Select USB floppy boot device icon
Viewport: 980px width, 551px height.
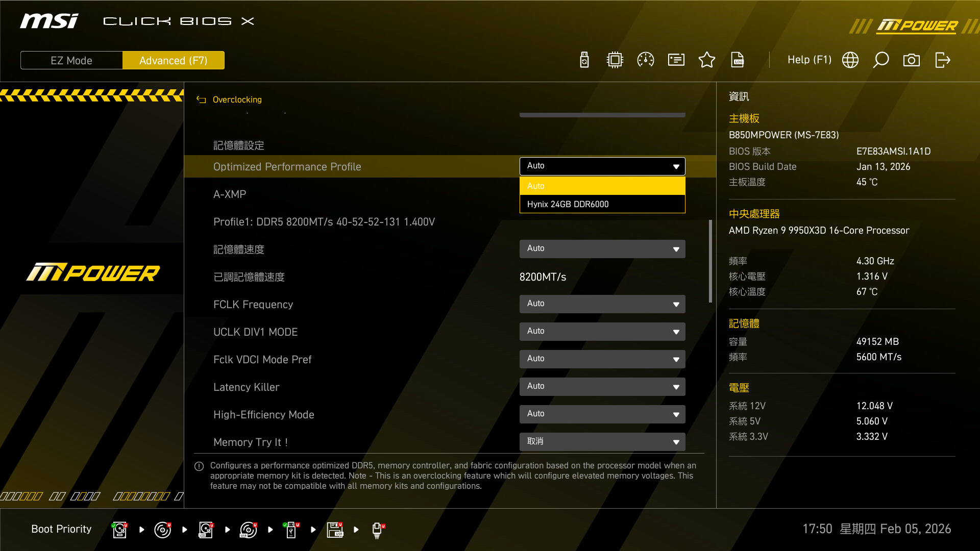pos(335,530)
